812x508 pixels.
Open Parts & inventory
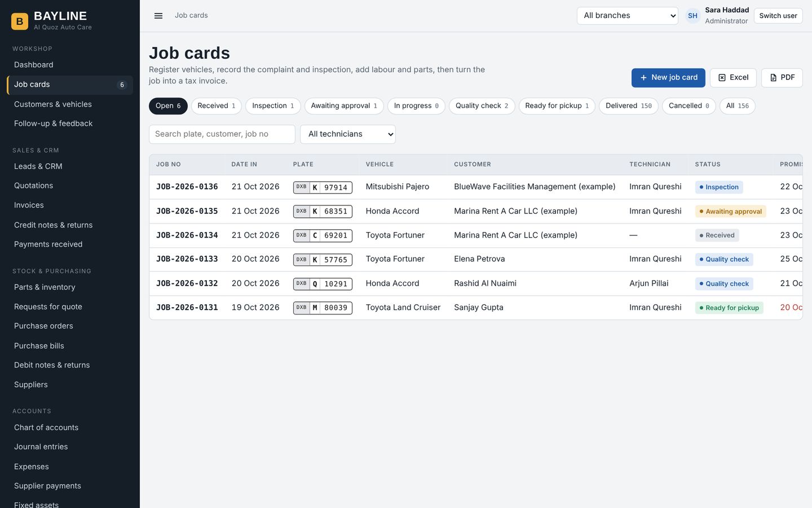pos(70,287)
